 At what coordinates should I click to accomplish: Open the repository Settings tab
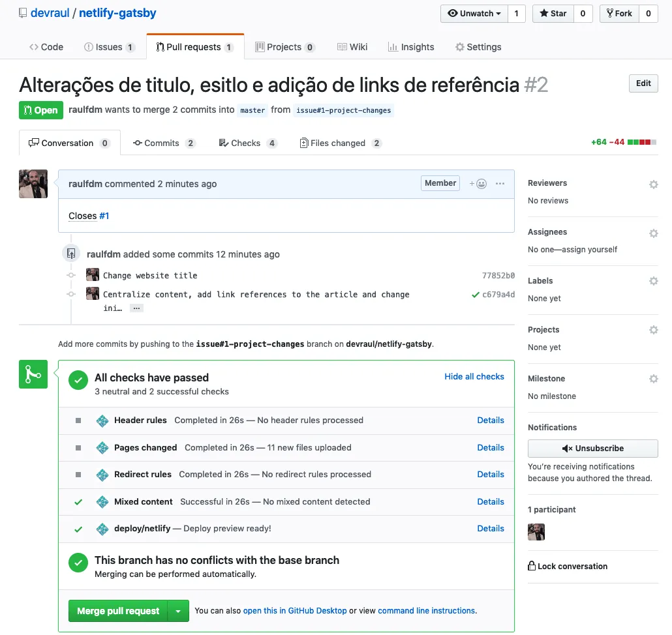pos(478,47)
